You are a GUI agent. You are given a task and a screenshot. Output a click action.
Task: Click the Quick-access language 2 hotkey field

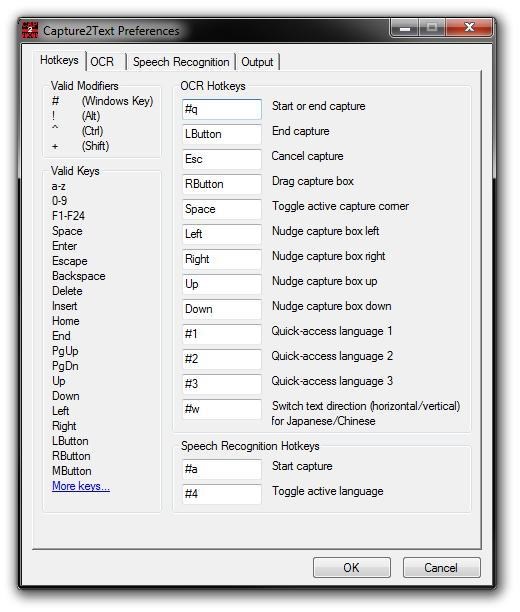(x=222, y=359)
